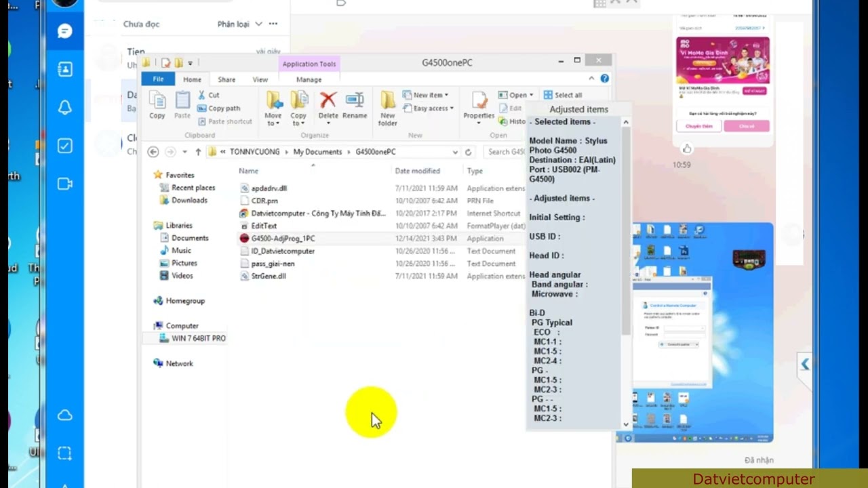
Task: Open the Manage tab under Application Tools
Action: coord(309,79)
